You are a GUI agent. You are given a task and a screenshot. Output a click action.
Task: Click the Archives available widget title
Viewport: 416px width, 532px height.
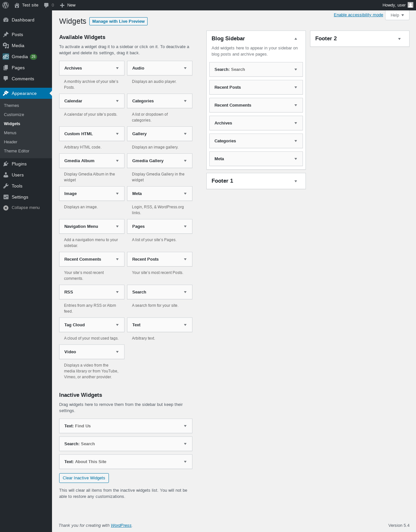pos(73,68)
